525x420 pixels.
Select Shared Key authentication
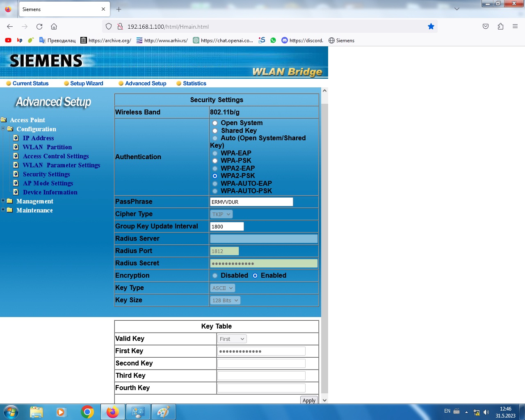[x=215, y=131]
